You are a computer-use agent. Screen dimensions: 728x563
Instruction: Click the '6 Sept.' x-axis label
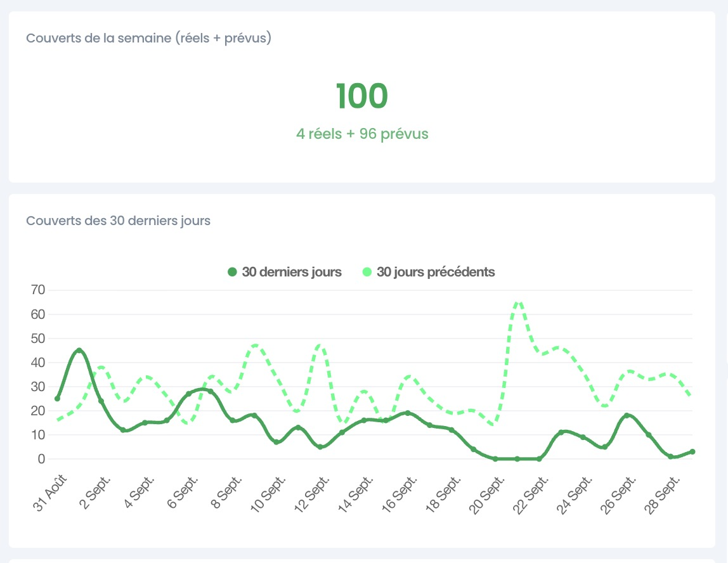[183, 493]
